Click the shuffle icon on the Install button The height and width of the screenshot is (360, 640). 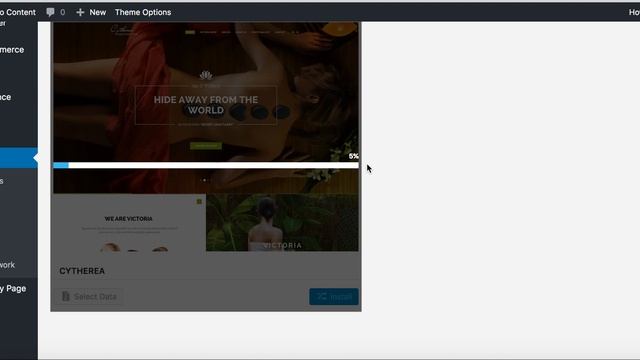click(x=322, y=297)
